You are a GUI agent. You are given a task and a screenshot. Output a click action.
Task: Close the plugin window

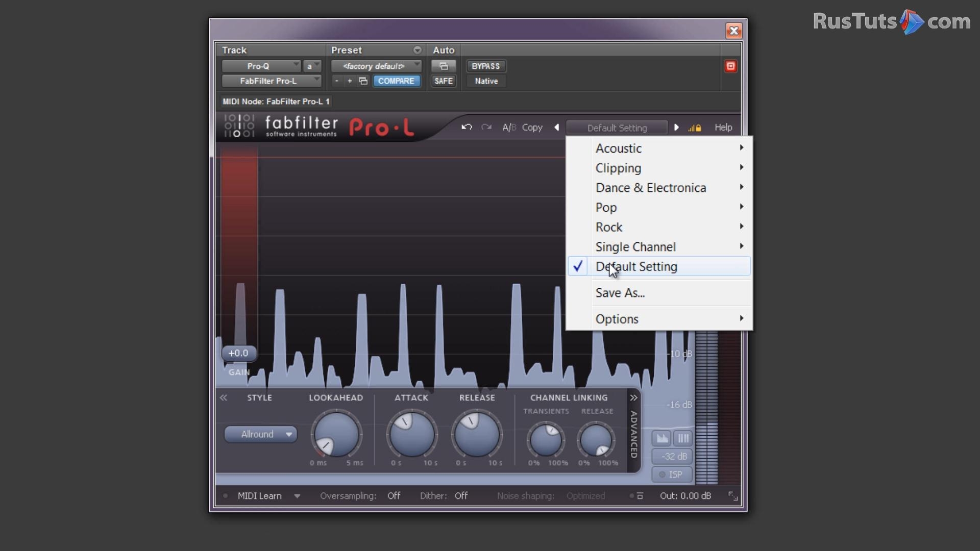(x=733, y=31)
